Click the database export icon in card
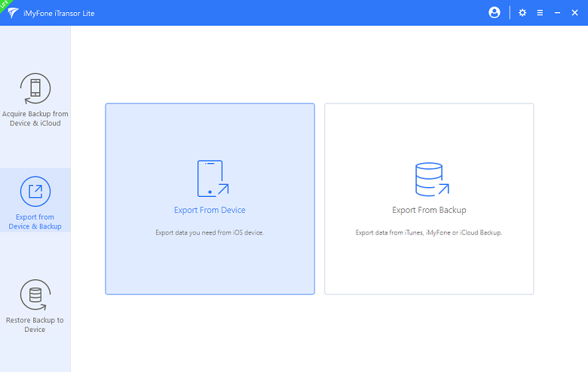The width and height of the screenshot is (588, 372). coord(430,179)
